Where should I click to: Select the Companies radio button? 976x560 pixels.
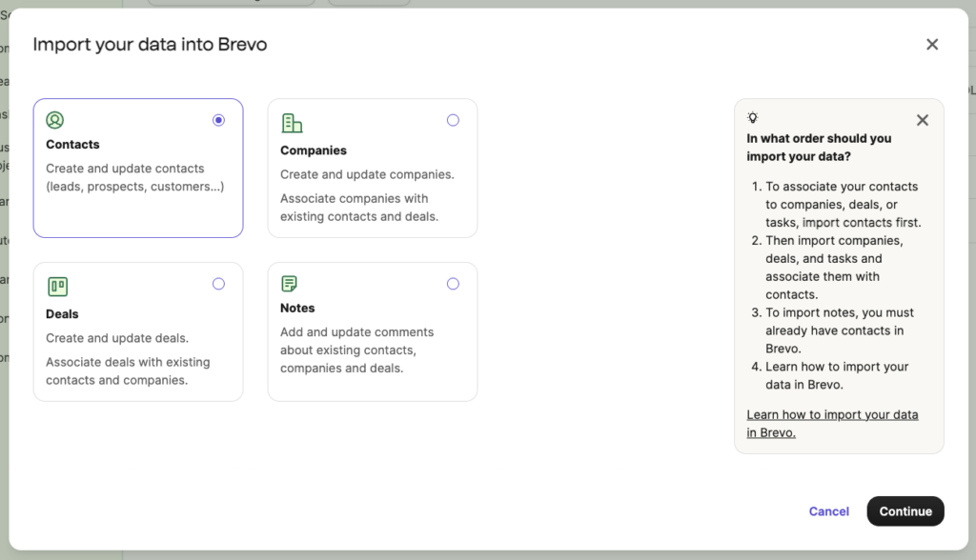453,120
